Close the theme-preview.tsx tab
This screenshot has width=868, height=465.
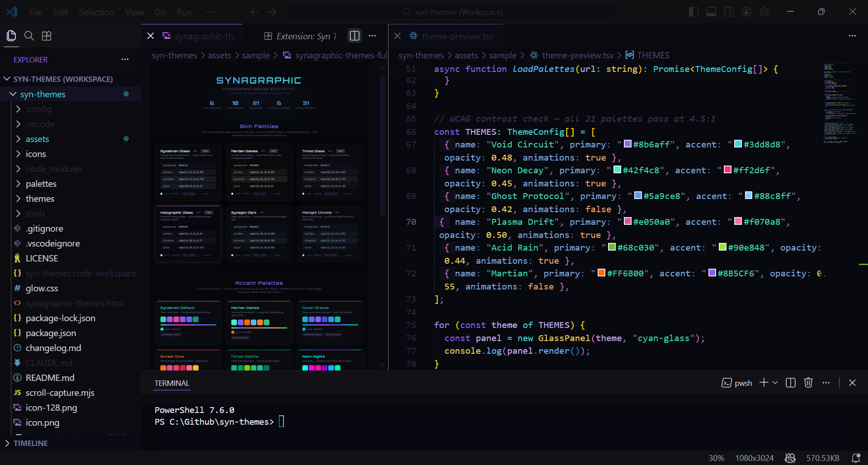397,36
